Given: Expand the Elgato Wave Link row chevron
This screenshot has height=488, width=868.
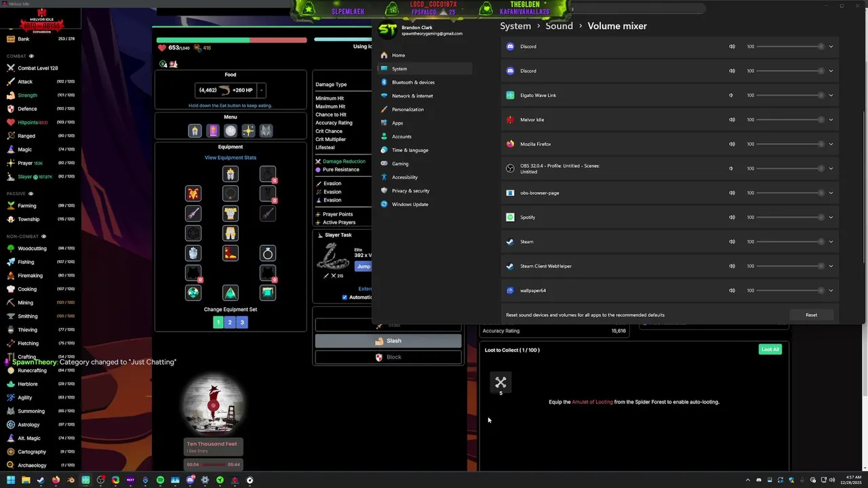Looking at the screenshot, I should tap(831, 96).
